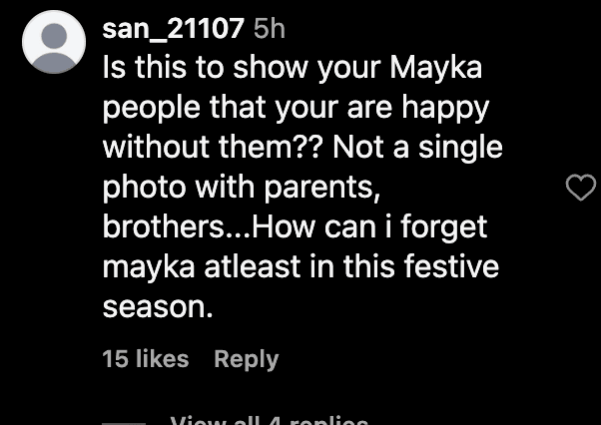Viewport: 601px width, 425px height.
Task: Expand "View all 4 replies"
Action: click(x=269, y=419)
